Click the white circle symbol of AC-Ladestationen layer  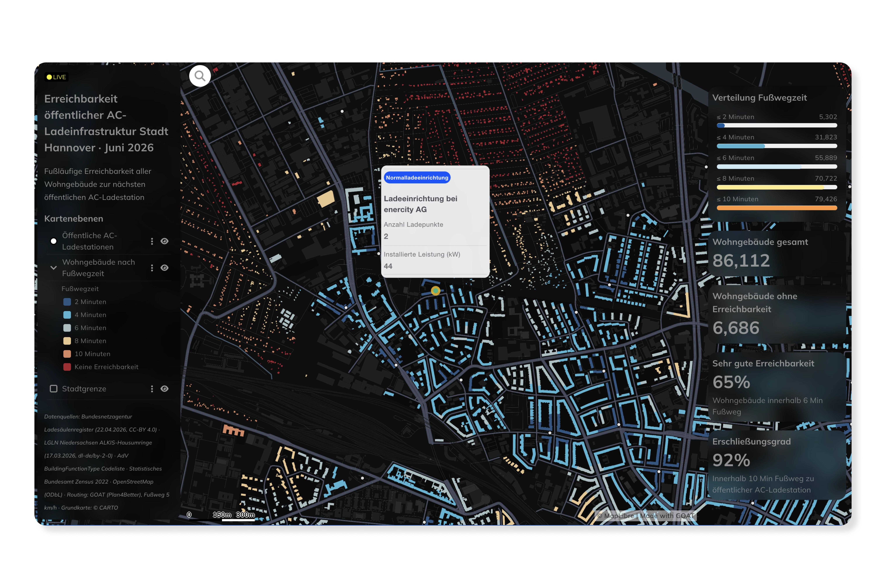click(54, 241)
